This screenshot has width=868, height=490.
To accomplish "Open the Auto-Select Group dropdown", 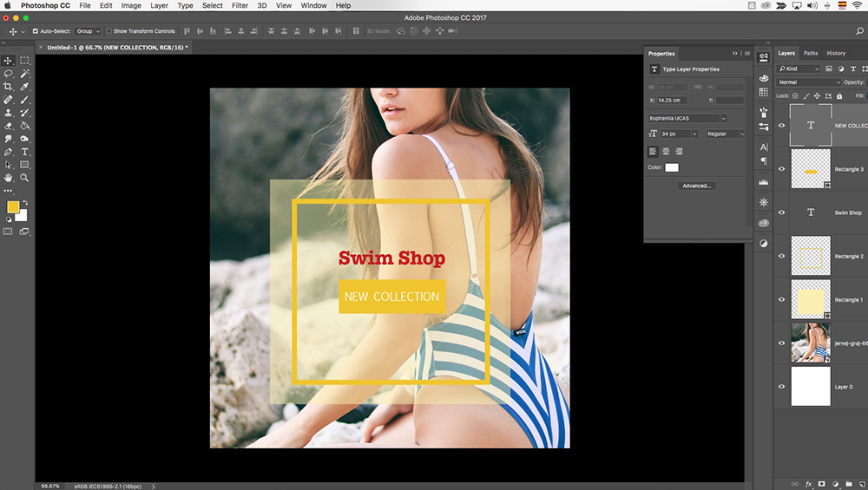I will [88, 31].
